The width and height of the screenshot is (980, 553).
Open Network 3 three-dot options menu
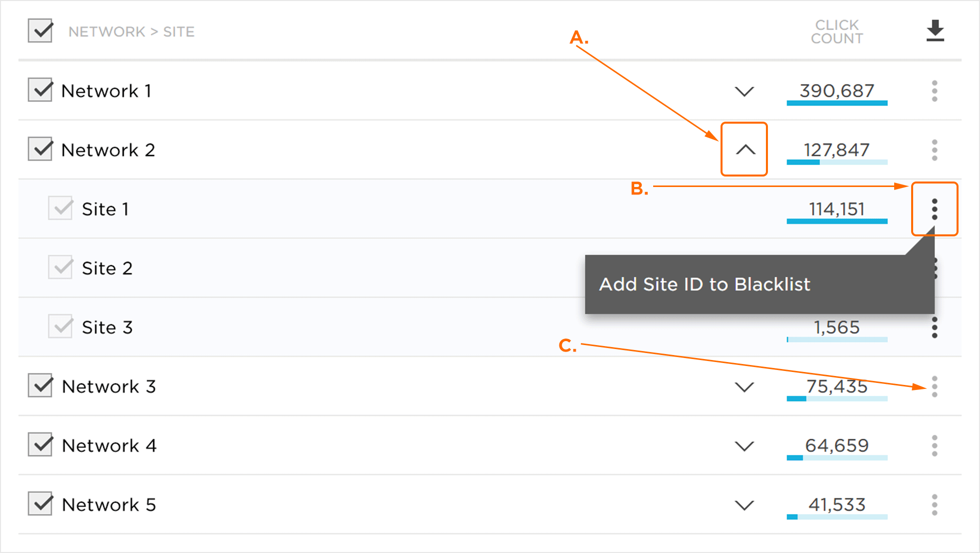pos(935,386)
